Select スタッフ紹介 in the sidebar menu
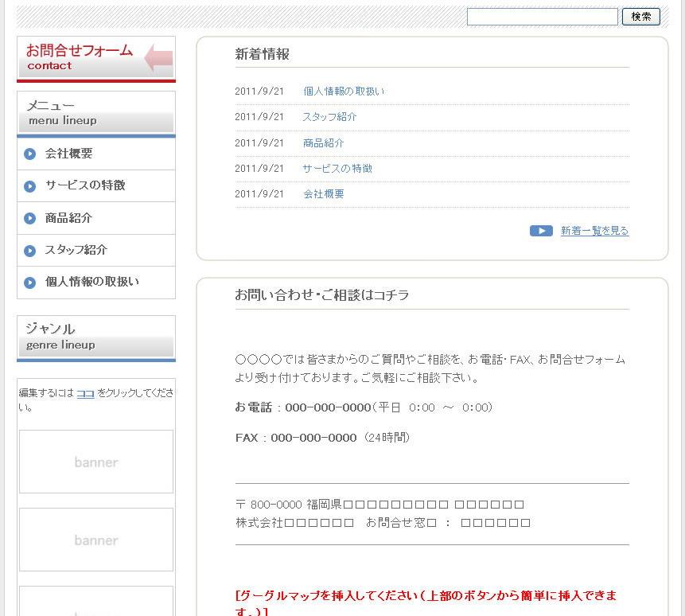 76,250
